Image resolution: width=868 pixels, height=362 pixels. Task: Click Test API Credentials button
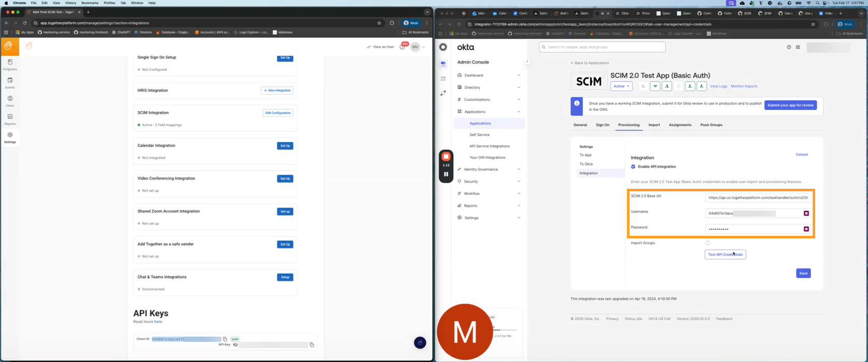725,254
